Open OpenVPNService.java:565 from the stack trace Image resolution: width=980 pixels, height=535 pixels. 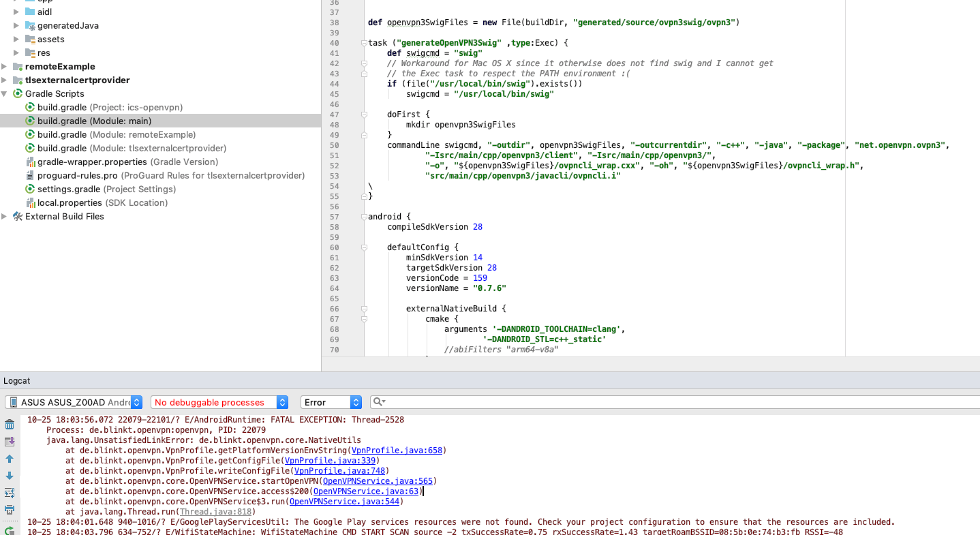pyautogui.click(x=378, y=480)
